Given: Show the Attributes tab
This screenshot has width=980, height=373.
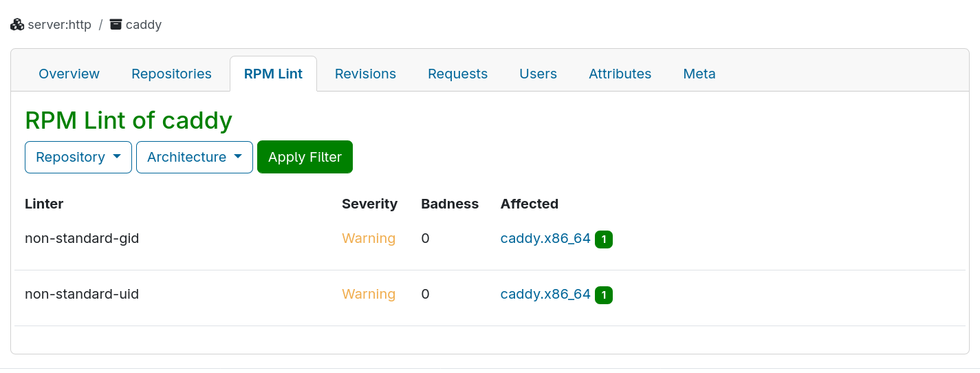Looking at the screenshot, I should click(x=620, y=74).
